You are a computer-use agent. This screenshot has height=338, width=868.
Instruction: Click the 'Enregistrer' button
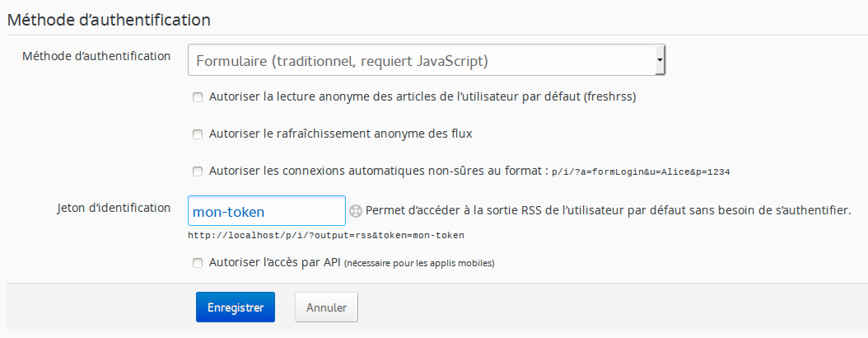pos(235,307)
